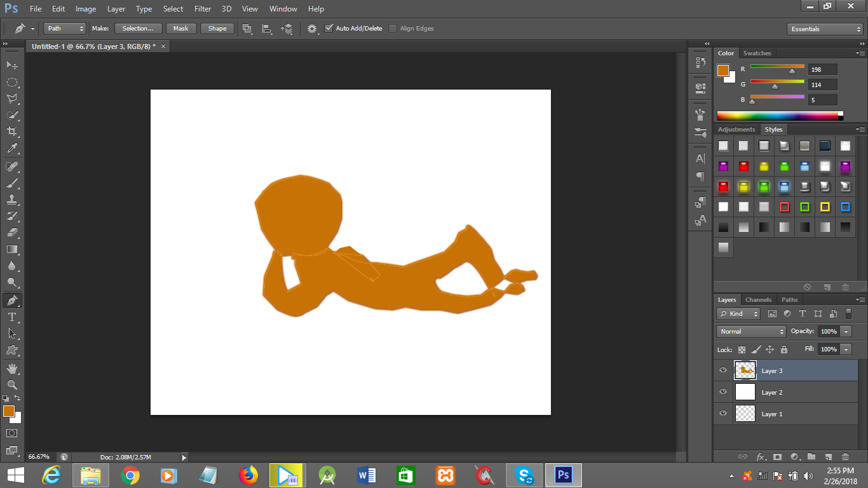The height and width of the screenshot is (488, 868).
Task: Select the Gradient tool
Action: pos(12,249)
